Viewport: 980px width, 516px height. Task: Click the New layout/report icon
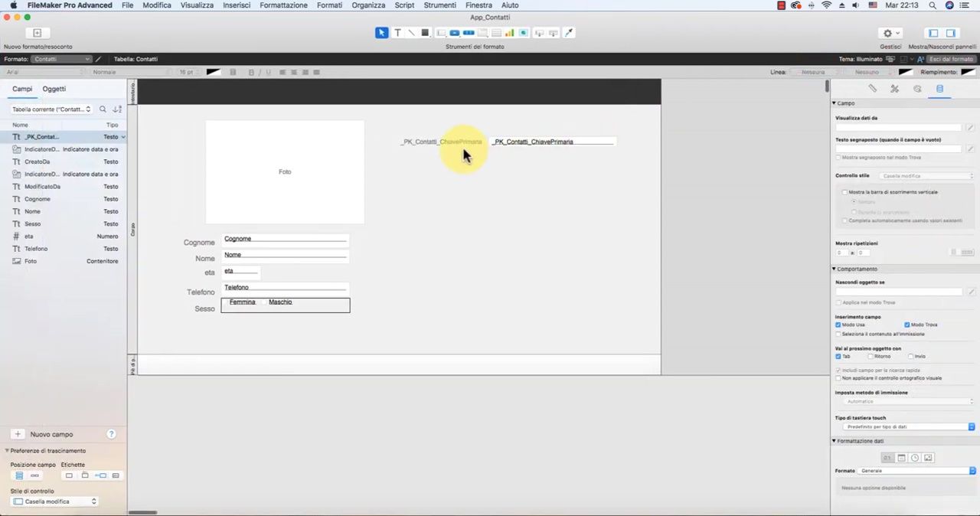pos(37,33)
